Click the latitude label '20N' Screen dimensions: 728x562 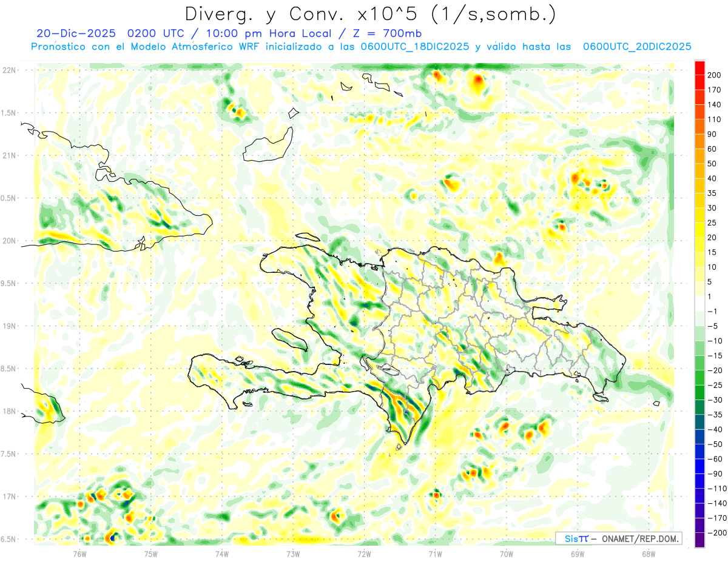[x=9, y=241]
